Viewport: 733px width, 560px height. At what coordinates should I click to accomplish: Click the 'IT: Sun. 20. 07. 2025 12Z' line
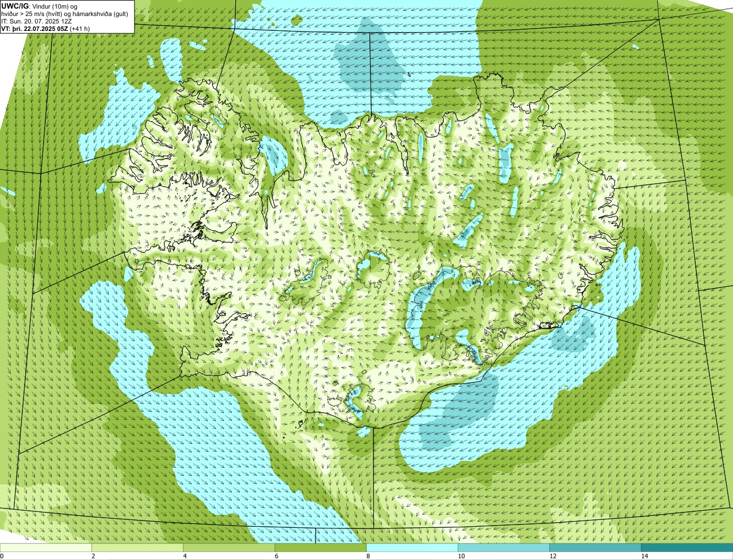click(37, 21)
